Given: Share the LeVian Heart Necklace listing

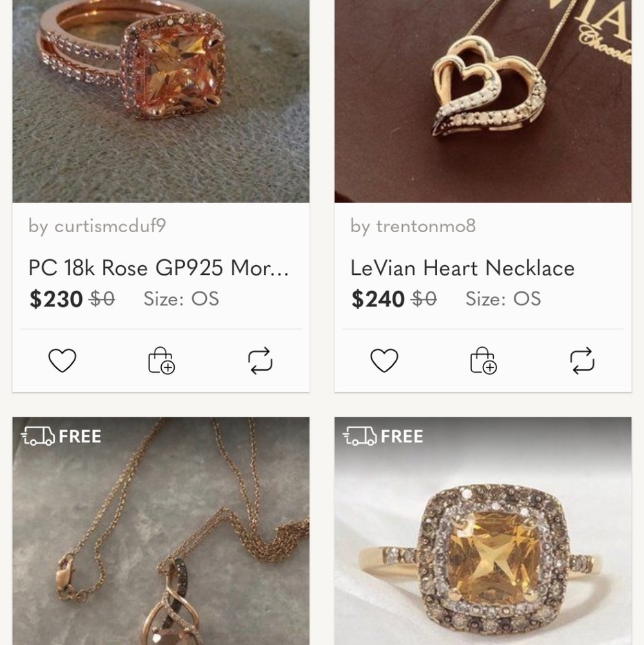Looking at the screenshot, I should click(x=582, y=361).
